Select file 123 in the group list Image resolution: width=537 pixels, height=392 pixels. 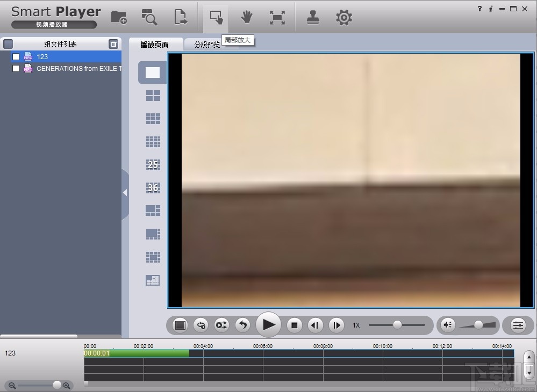point(66,56)
